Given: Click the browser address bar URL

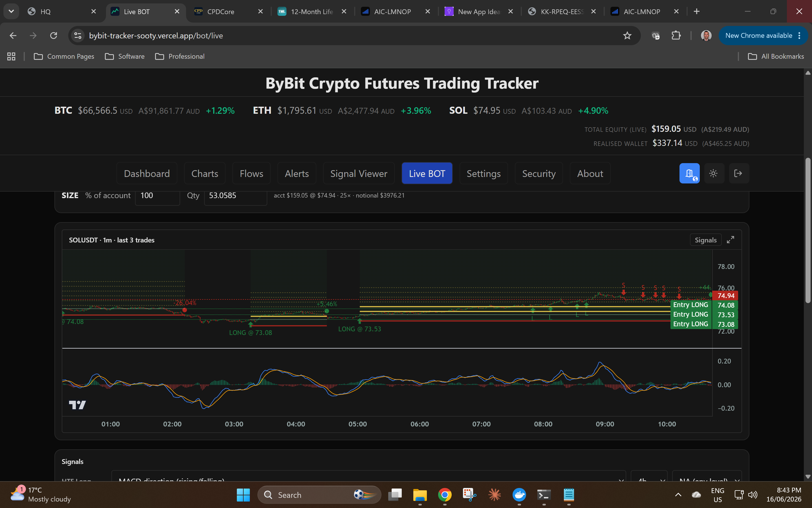Looking at the screenshot, I should point(156,36).
